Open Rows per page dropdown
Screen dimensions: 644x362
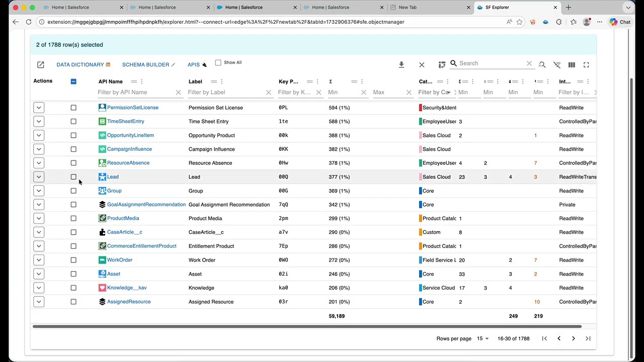(482, 338)
